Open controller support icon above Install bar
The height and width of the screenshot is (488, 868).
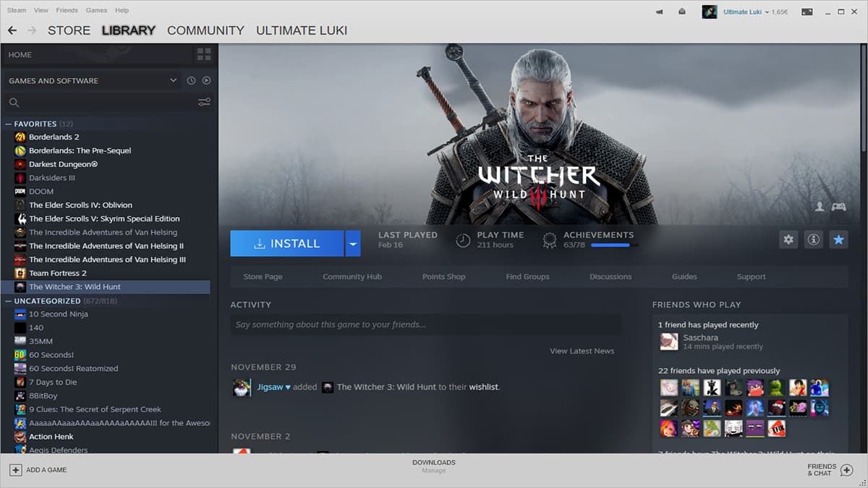[x=838, y=207]
